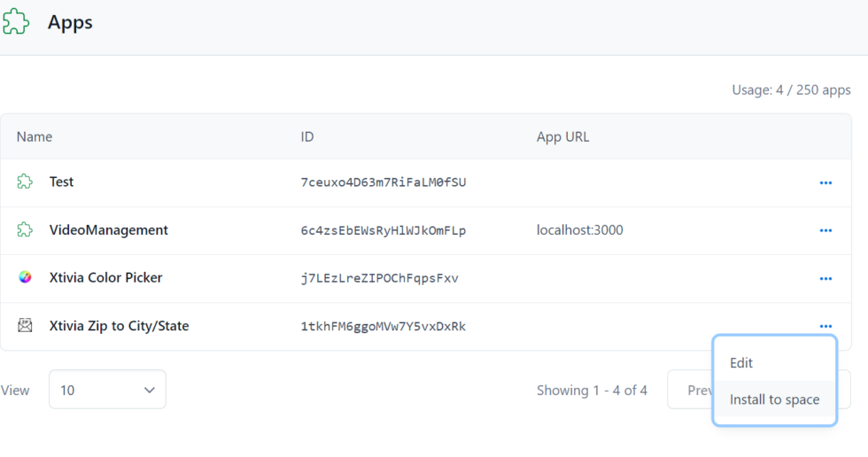868x457 pixels.
Task: Click the VideoManagement app puzzle icon
Action: pyautogui.click(x=25, y=230)
